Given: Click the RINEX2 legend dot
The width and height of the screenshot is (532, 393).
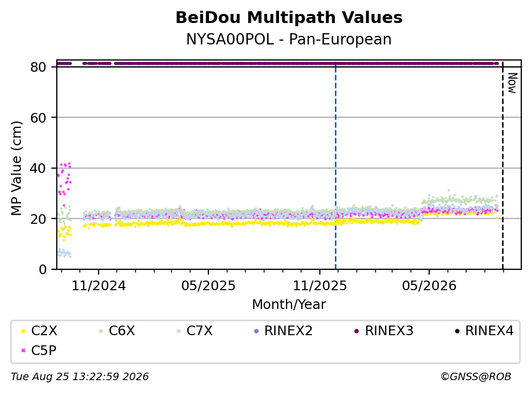Looking at the screenshot, I should (x=257, y=331).
